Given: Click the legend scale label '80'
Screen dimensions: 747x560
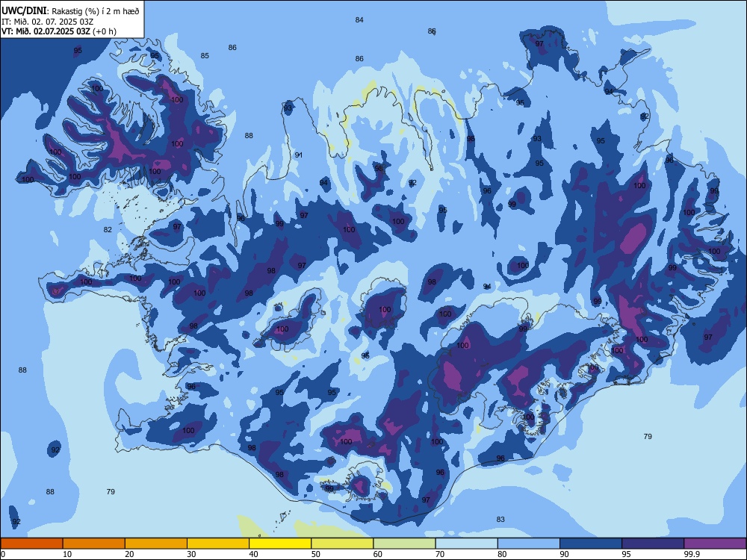Looking at the screenshot, I should click(502, 554).
